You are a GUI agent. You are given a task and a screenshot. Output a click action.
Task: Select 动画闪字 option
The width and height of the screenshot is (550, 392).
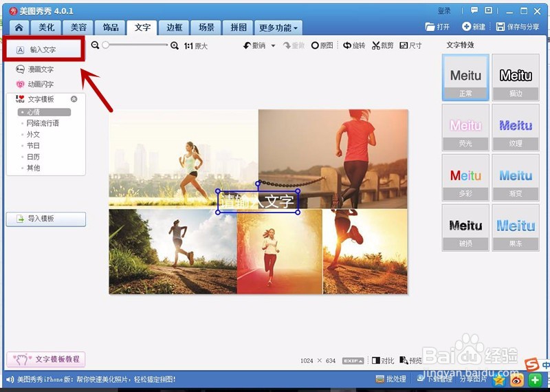click(35, 84)
